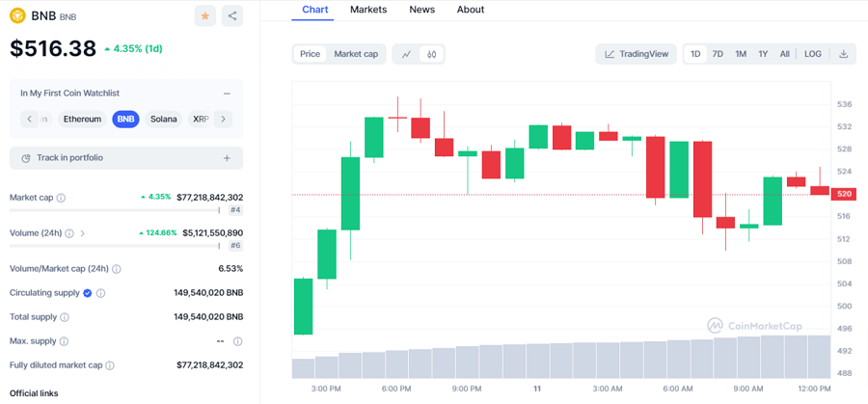Collapse the My First Coin Watchlist panel
Viewport: 868px width, 404px height.
(227, 94)
